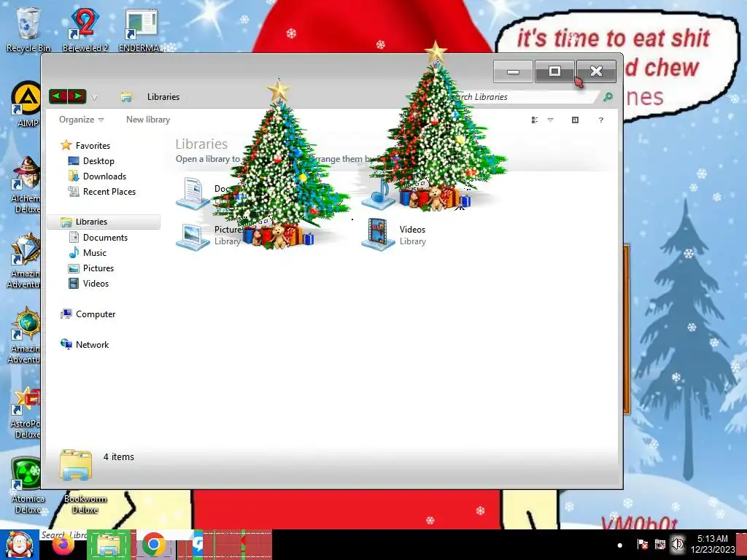Open the Recycle Bin desktop icon
The height and width of the screenshot is (560, 747).
pos(28,29)
